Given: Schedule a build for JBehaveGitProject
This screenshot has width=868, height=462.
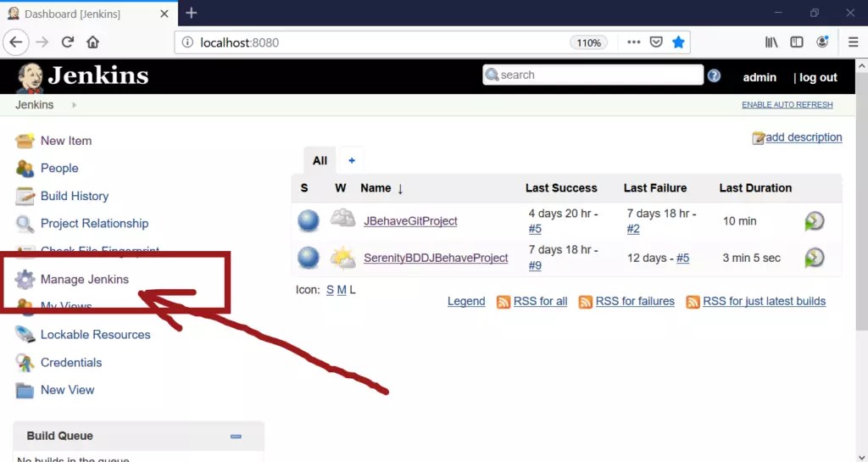Looking at the screenshot, I should click(x=815, y=220).
